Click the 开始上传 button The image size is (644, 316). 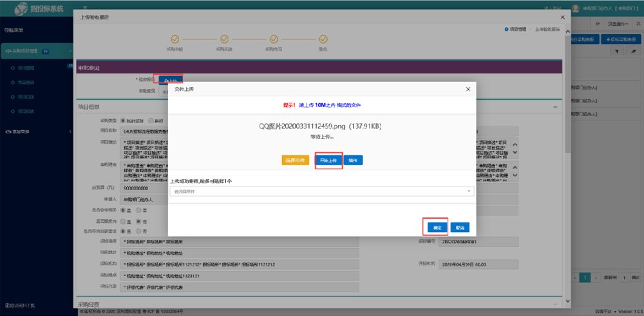328,160
